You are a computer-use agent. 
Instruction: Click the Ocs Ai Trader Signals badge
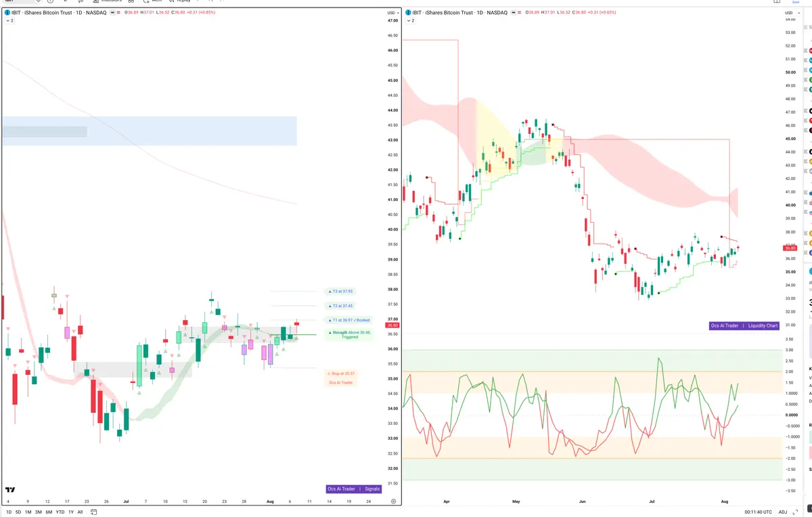coord(354,489)
